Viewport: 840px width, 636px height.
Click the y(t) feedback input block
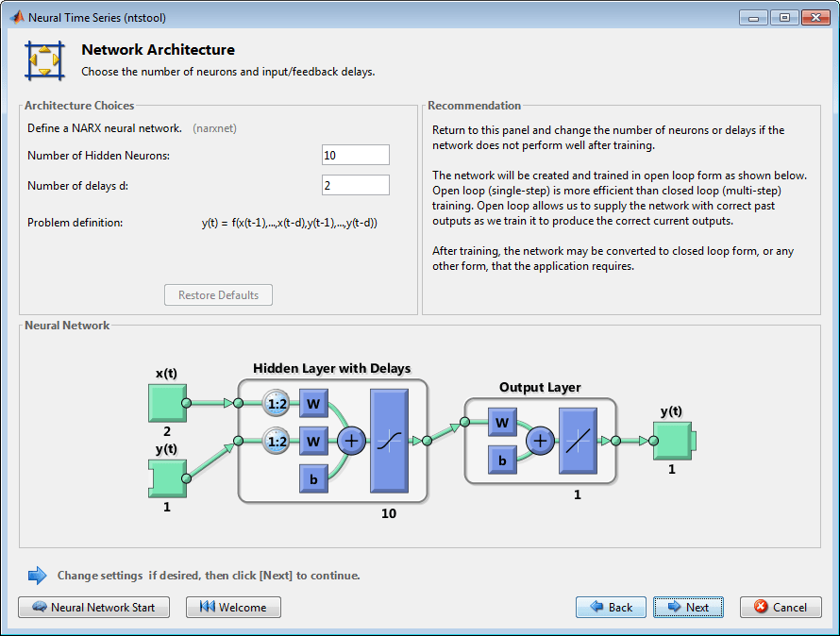[168, 478]
